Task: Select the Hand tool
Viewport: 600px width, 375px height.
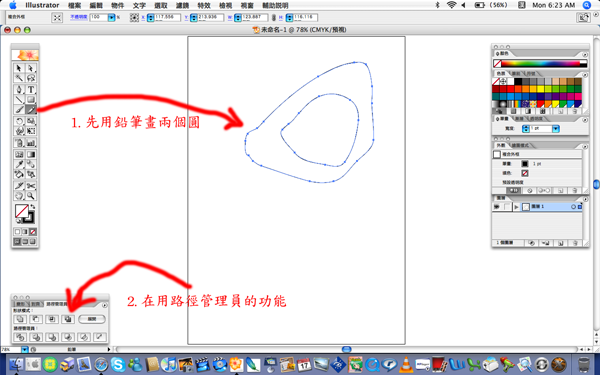Action: [19, 196]
